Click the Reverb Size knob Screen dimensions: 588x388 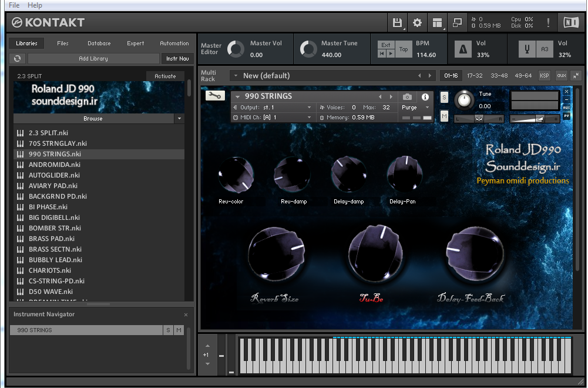pos(276,253)
